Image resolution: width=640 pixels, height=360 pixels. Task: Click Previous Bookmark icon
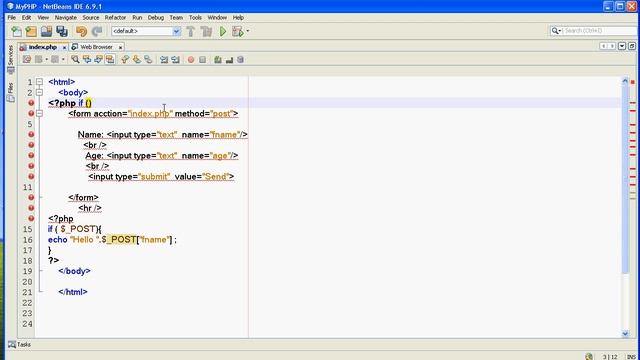pos(125,60)
